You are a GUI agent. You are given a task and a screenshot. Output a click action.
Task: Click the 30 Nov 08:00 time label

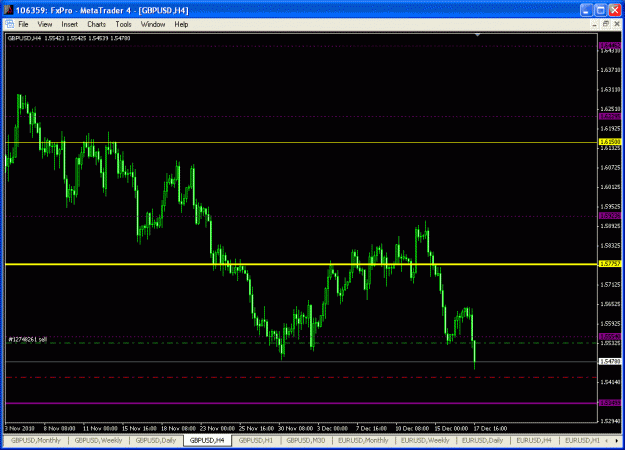pos(295,428)
